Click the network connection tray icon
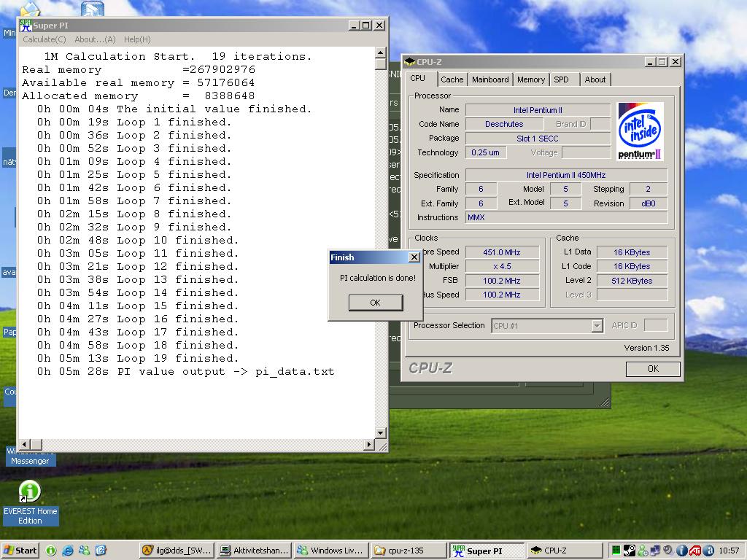The height and width of the screenshot is (560, 747). coord(656,551)
